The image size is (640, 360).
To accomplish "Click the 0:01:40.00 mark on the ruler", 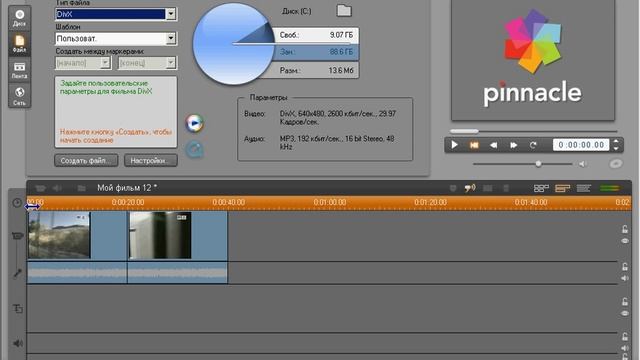I will pyautogui.click(x=531, y=202).
